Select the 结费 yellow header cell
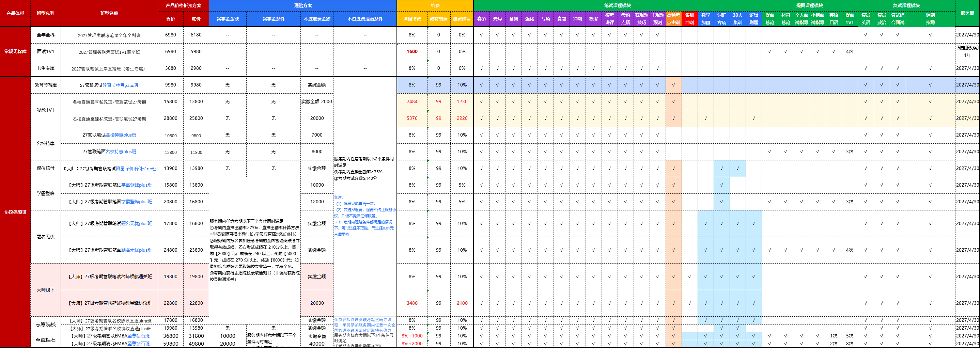Image resolution: width=980 pixels, height=348 pixels. 435,6
